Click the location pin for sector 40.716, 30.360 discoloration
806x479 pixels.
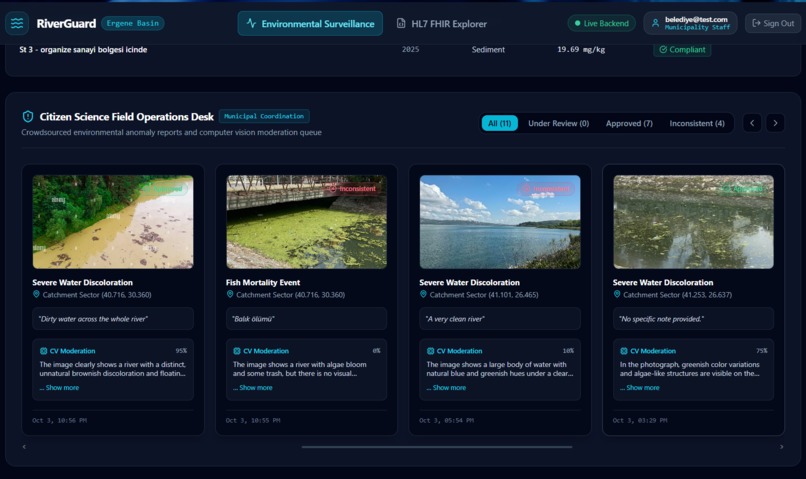coord(36,294)
